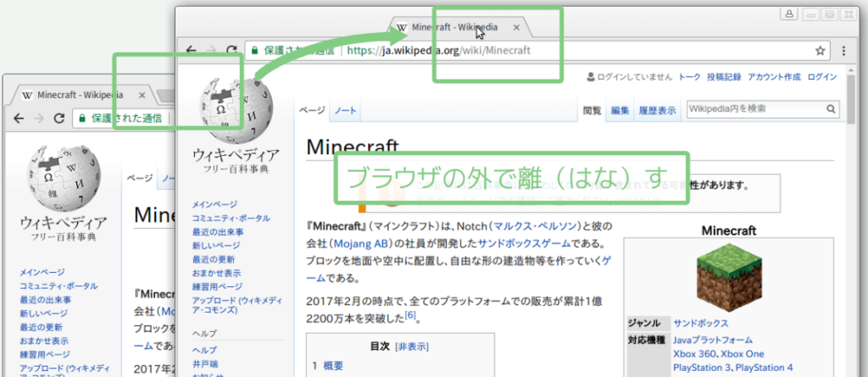Select the Minecraft - Wikipedia tab in front window
The width and height of the screenshot is (868, 377).
coord(461,27)
